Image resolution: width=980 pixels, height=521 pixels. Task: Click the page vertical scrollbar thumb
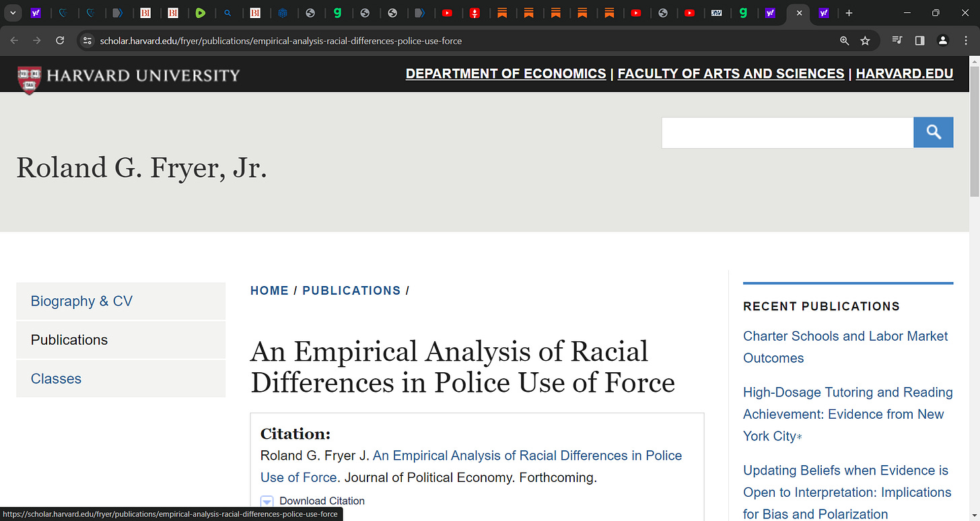974,131
